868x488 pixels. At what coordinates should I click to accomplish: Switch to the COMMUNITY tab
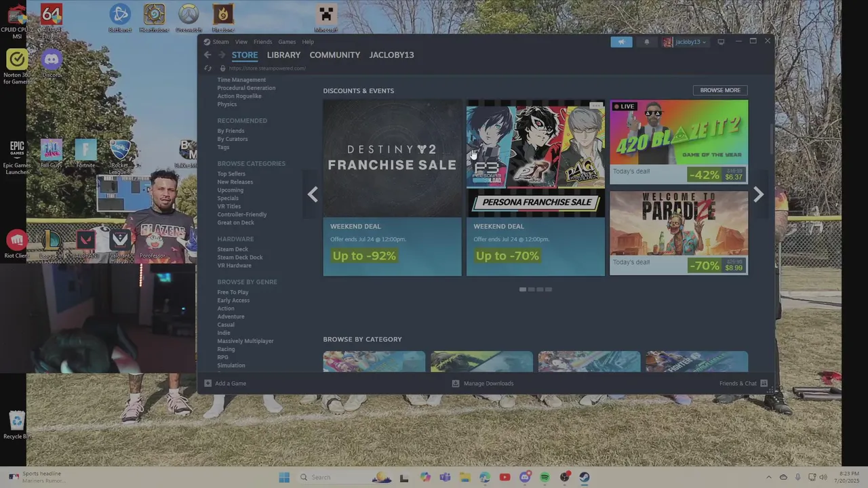(x=335, y=55)
